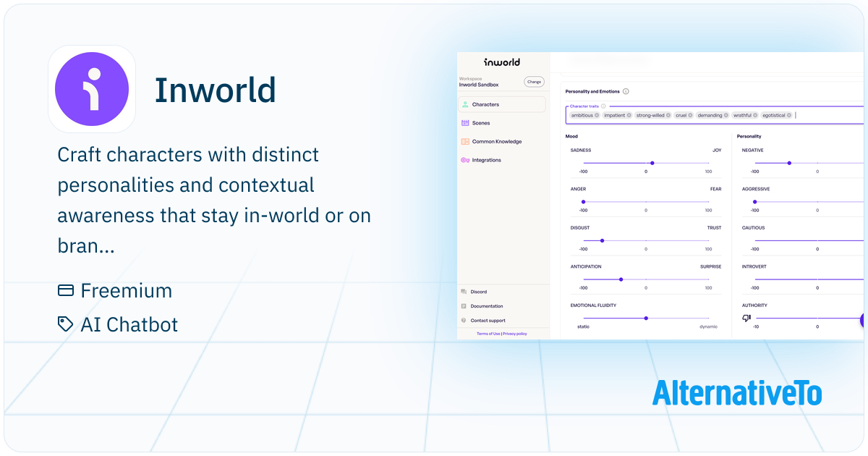Click the Documentation page icon

[x=464, y=306]
